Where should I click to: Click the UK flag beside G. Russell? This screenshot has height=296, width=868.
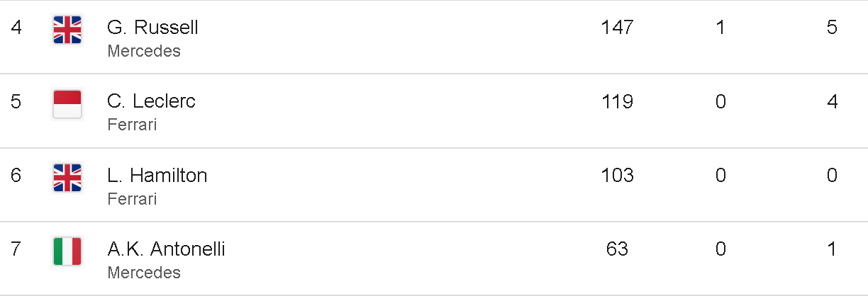coord(67,30)
